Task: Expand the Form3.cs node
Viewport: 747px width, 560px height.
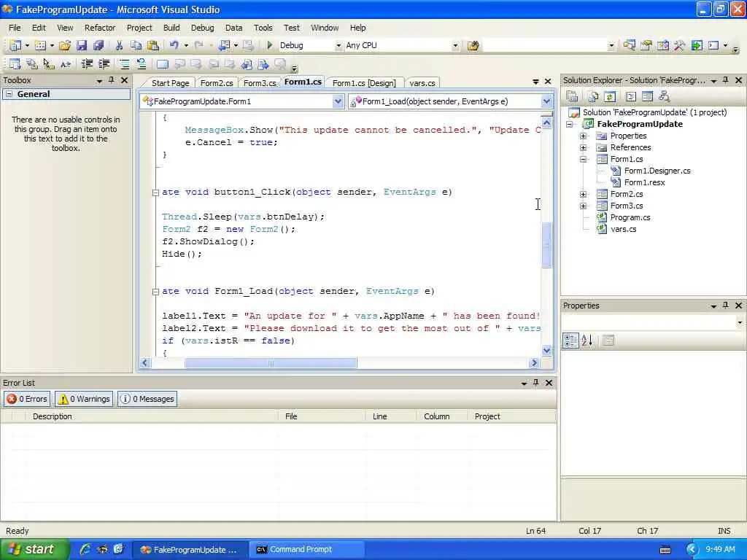Action: click(x=583, y=206)
